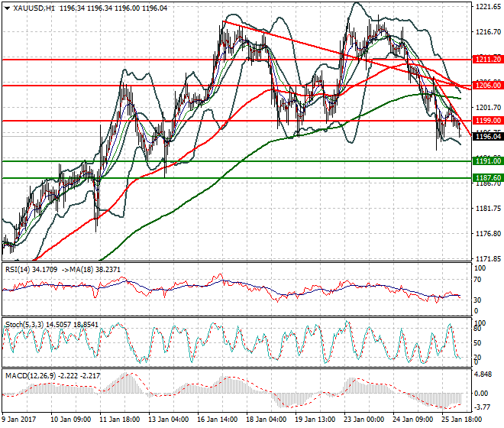Select the 1171.85 price axis value

[488, 259]
